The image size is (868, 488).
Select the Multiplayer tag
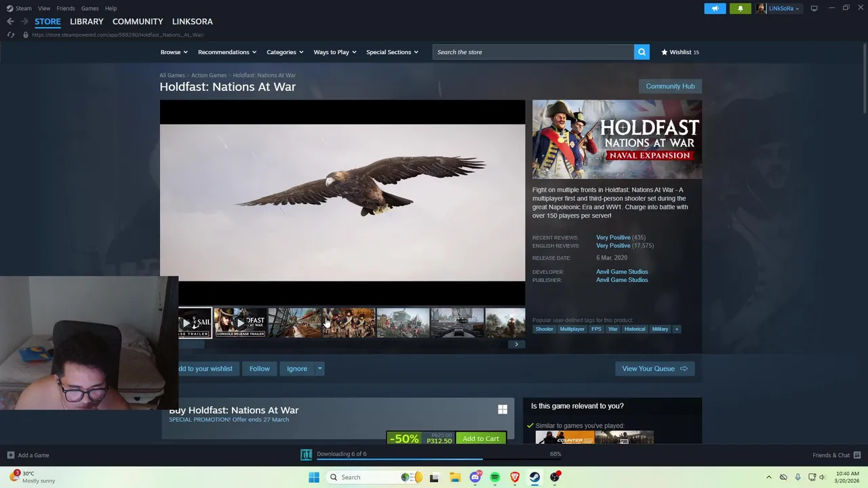pos(572,329)
